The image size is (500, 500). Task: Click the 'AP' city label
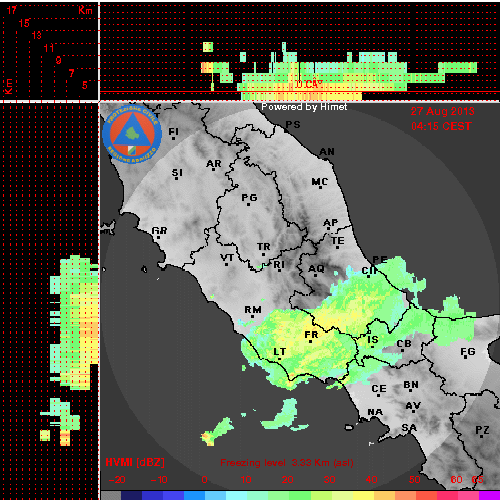pos(331,223)
